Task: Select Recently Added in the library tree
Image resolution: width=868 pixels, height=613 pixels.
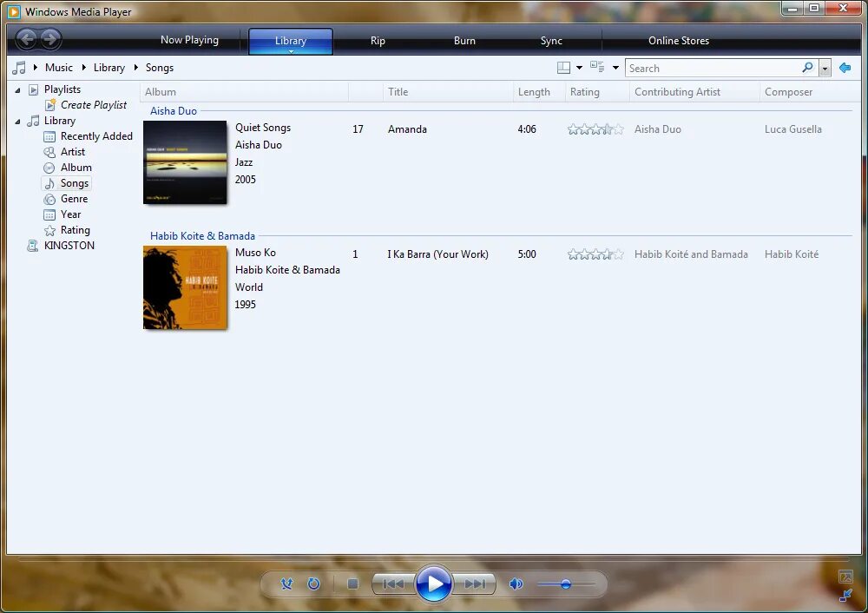Action: [x=96, y=136]
